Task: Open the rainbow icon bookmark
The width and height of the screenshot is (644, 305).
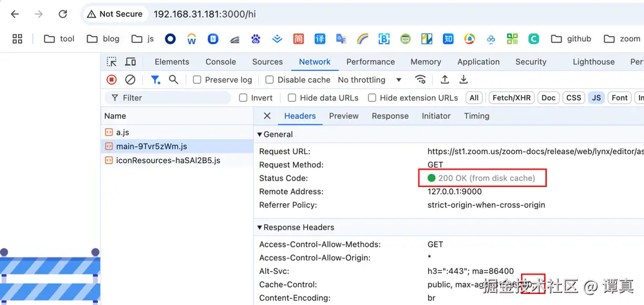Action: 363,39
